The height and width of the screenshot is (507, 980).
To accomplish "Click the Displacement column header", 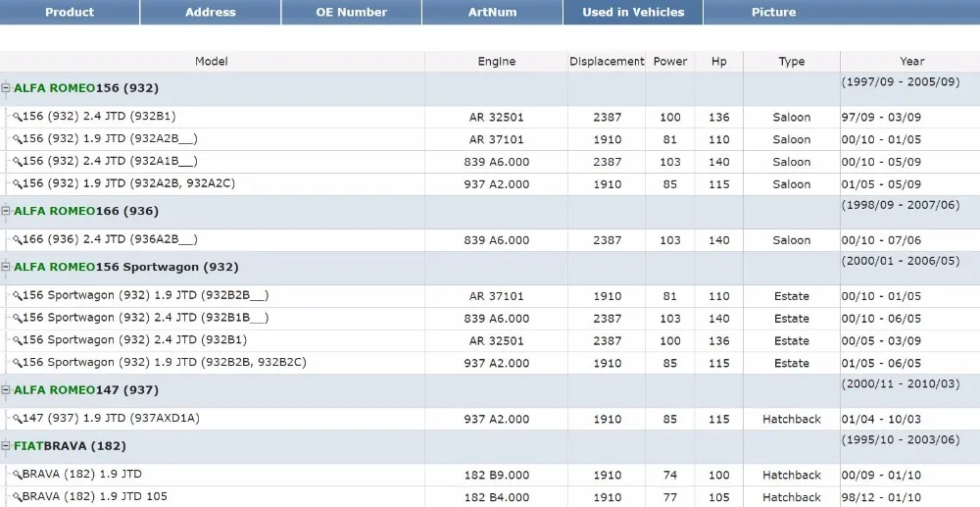I will (607, 61).
